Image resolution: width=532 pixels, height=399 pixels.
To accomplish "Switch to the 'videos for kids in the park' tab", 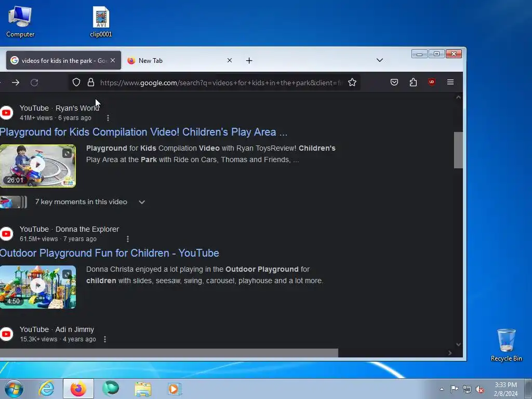I will 63,60.
